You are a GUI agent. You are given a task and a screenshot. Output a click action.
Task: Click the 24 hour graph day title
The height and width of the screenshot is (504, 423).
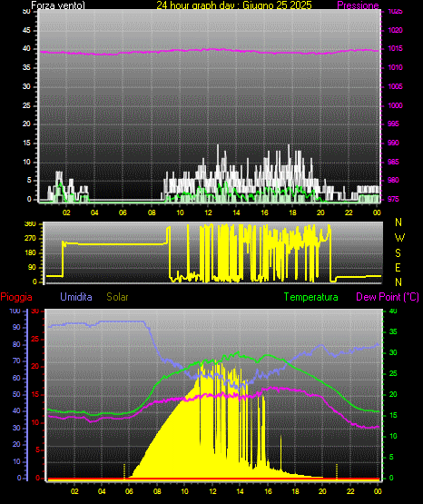coord(234,5)
